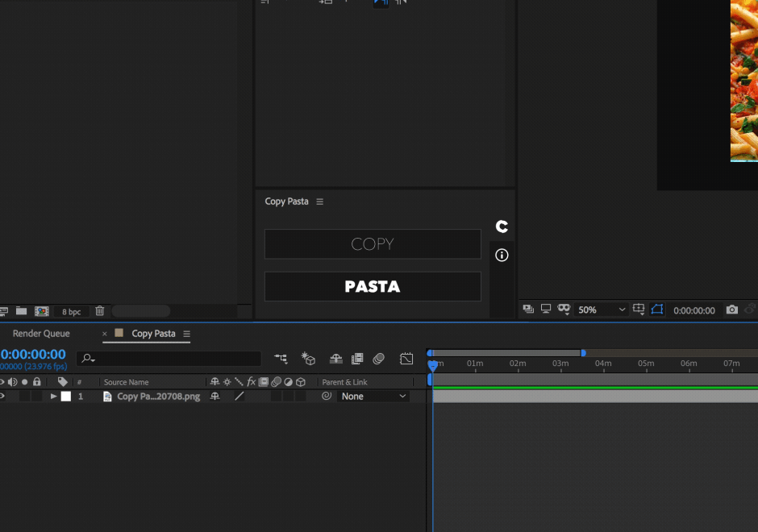
Task: Expand layer 1 properties with the twirl triangle
Action: coord(54,397)
